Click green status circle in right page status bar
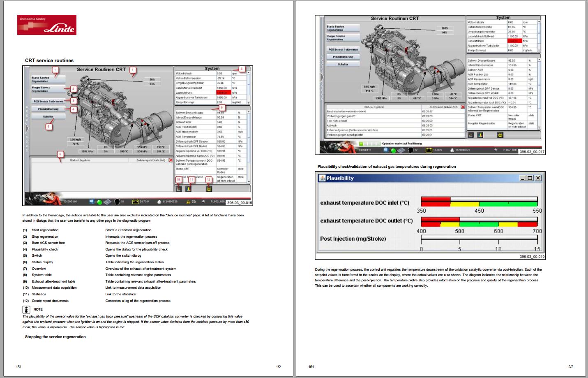The height and width of the screenshot is (378, 588). point(393,150)
